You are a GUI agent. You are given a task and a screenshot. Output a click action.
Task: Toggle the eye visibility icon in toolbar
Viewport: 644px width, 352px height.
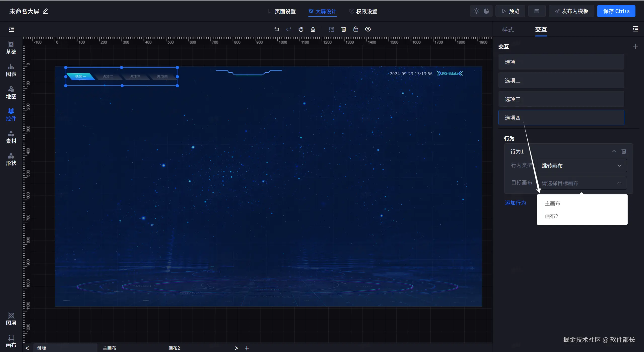pos(368,29)
